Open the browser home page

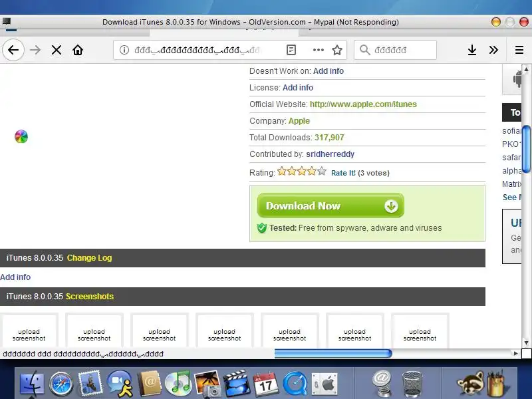78,51
